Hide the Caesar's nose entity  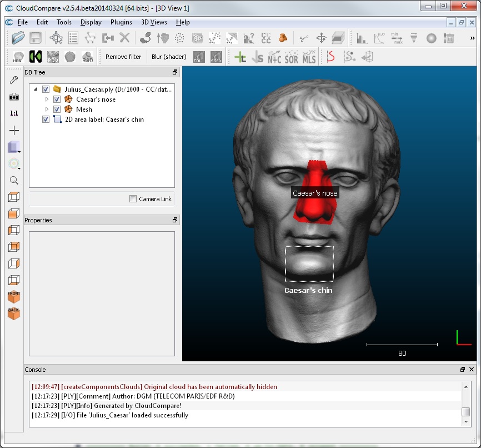coord(57,99)
